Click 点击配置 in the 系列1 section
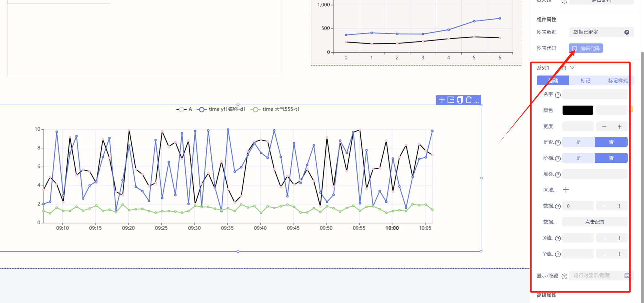Image resolution: width=644 pixels, height=303 pixels. [595, 222]
